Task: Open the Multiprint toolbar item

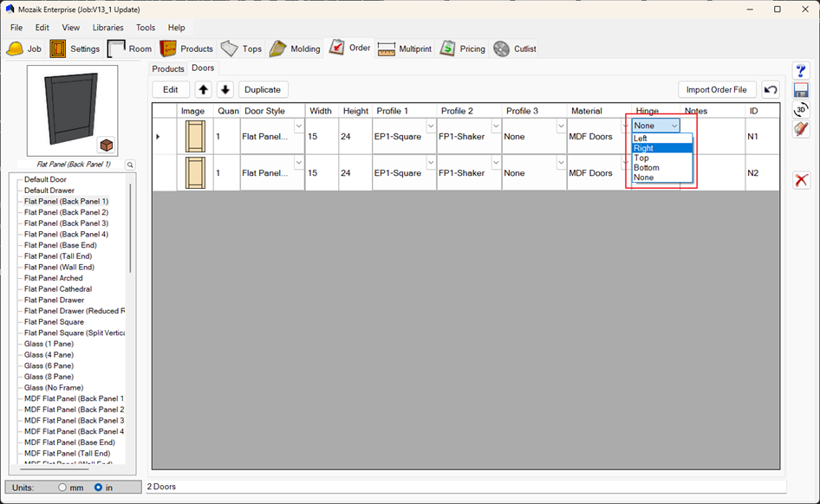Action: pyautogui.click(x=404, y=48)
